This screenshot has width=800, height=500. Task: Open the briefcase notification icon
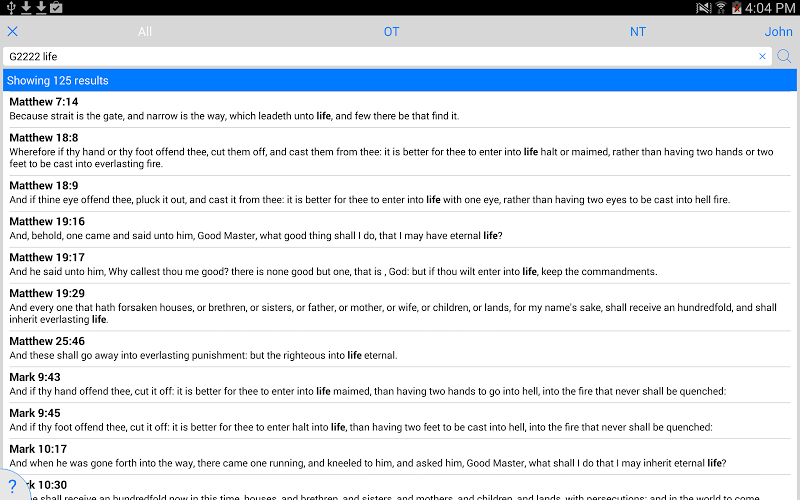56,7
